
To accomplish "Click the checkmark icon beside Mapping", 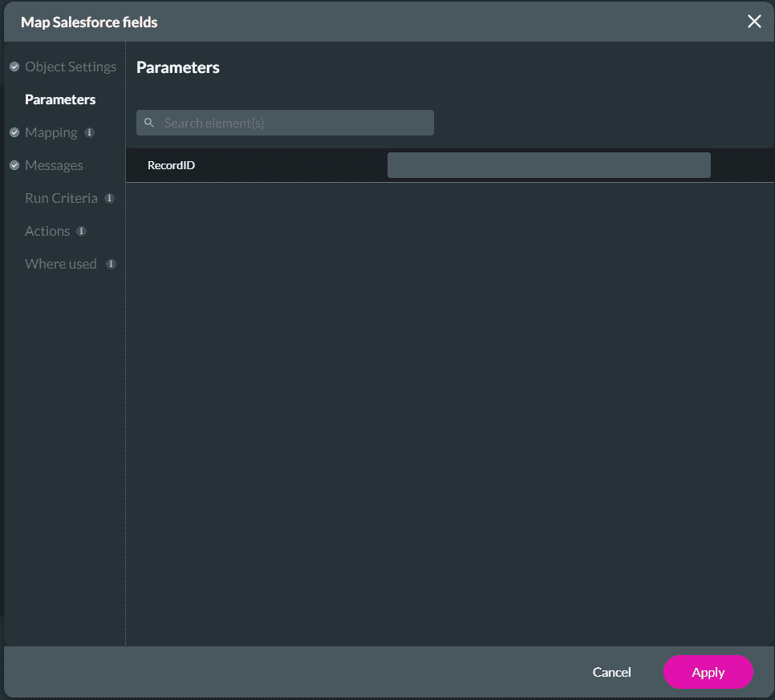I will click(14, 132).
